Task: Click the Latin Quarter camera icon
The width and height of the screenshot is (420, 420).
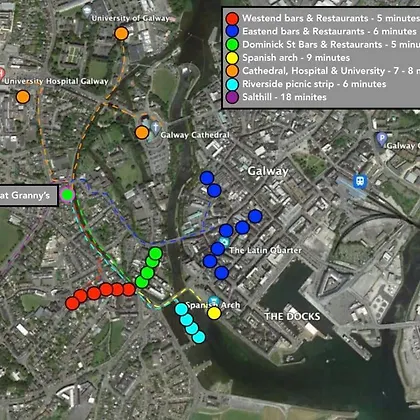Action: point(225,242)
